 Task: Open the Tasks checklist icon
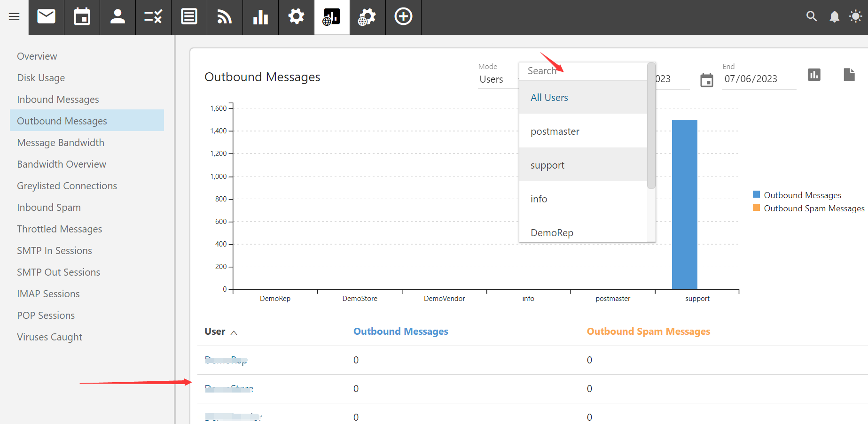(x=154, y=17)
